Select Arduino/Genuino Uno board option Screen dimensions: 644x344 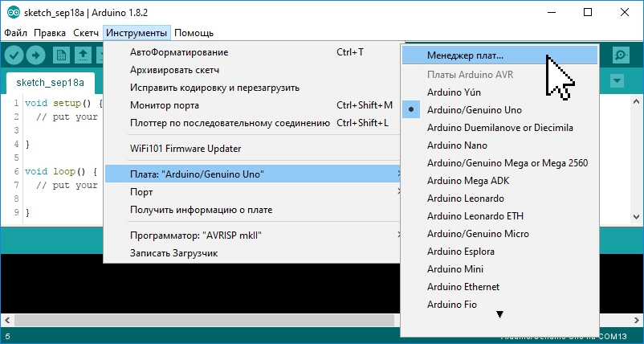pyautogui.click(x=499, y=110)
